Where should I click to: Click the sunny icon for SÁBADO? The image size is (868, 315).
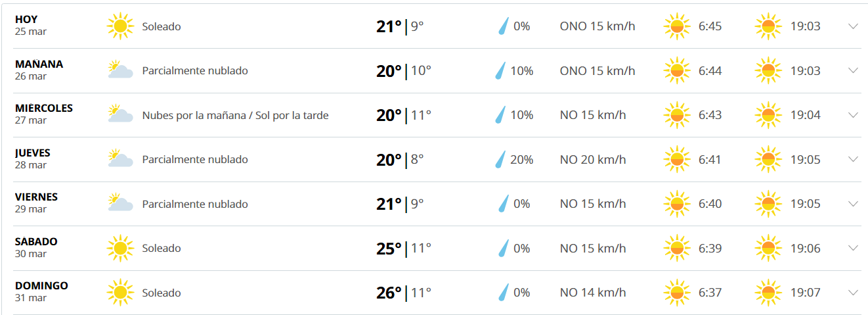[x=119, y=249]
